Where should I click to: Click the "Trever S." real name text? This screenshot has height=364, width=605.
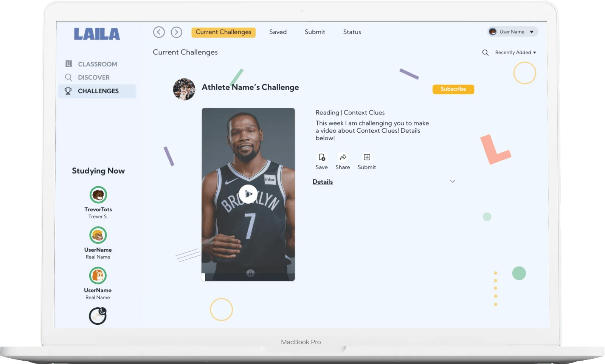98,217
